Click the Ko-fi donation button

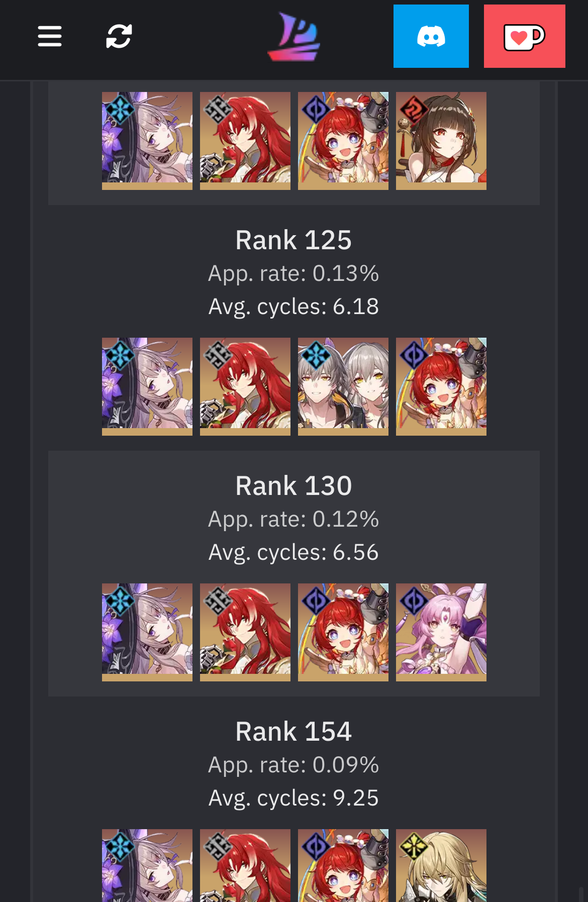[x=525, y=36]
